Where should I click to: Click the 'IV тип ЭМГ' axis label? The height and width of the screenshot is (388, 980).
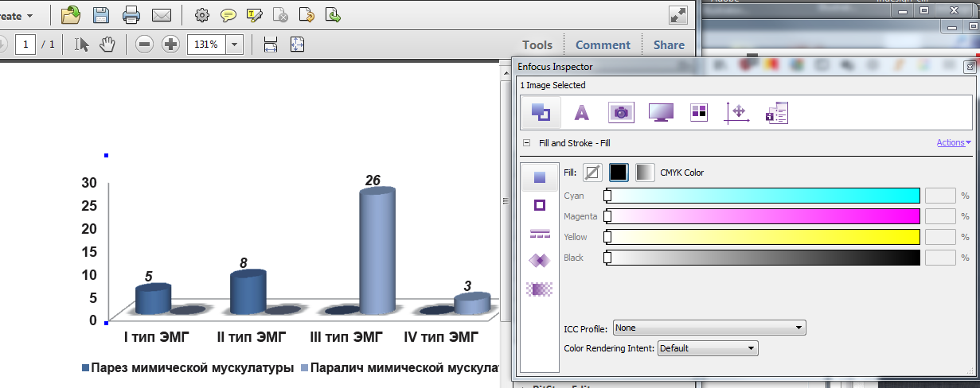pos(441,337)
